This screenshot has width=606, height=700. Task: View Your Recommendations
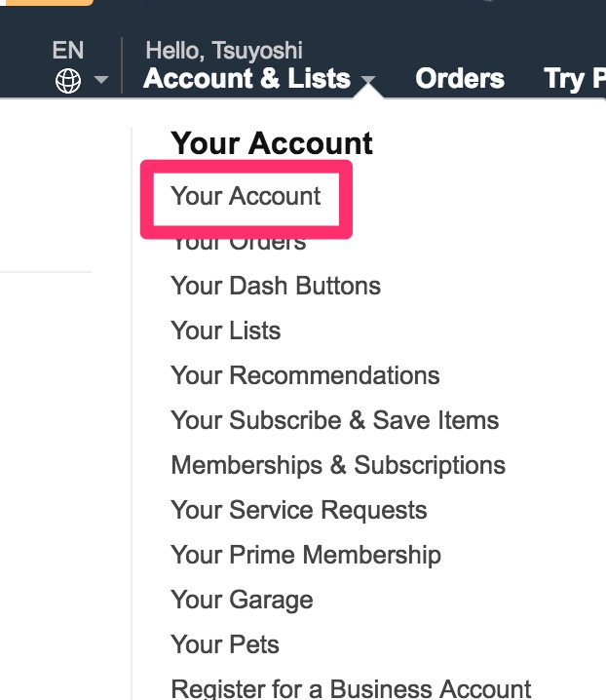click(x=305, y=375)
